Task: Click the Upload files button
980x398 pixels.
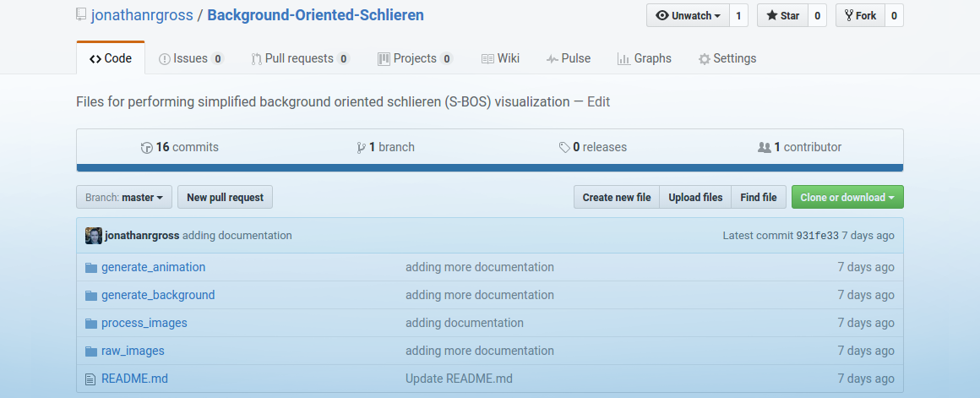Action: tap(695, 197)
